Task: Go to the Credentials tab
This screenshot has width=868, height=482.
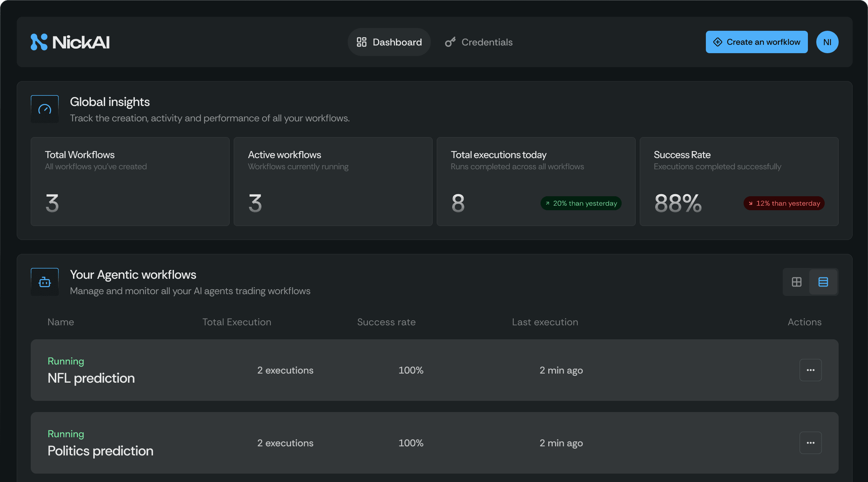Action: pos(479,42)
